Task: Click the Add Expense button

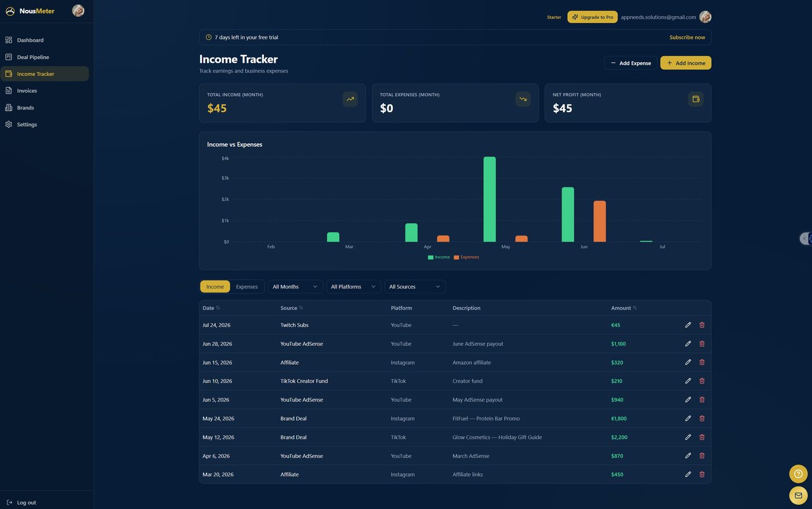Action: [x=630, y=63]
